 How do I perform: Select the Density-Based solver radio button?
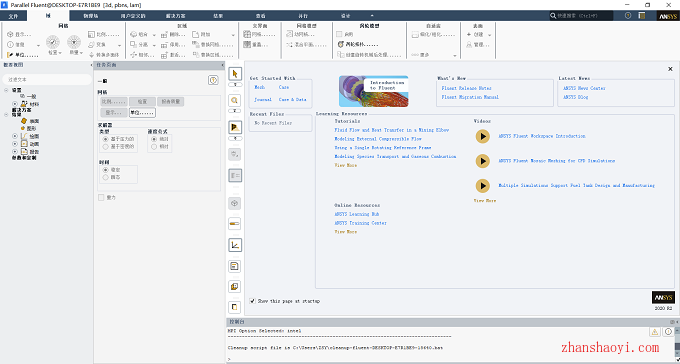(105, 147)
